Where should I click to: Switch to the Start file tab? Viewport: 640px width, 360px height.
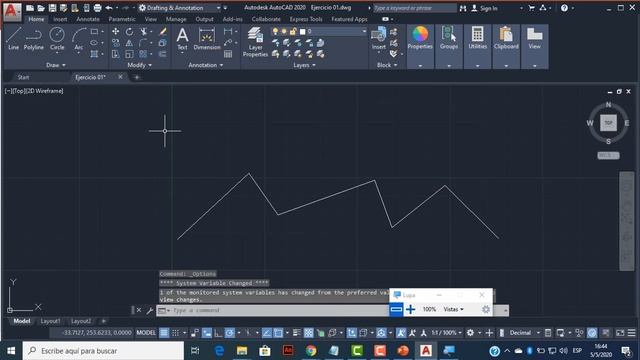[23, 77]
